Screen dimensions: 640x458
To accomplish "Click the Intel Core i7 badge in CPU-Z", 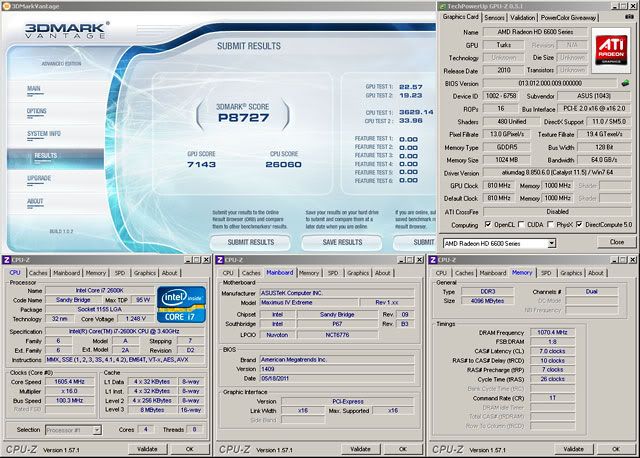I will [x=181, y=305].
